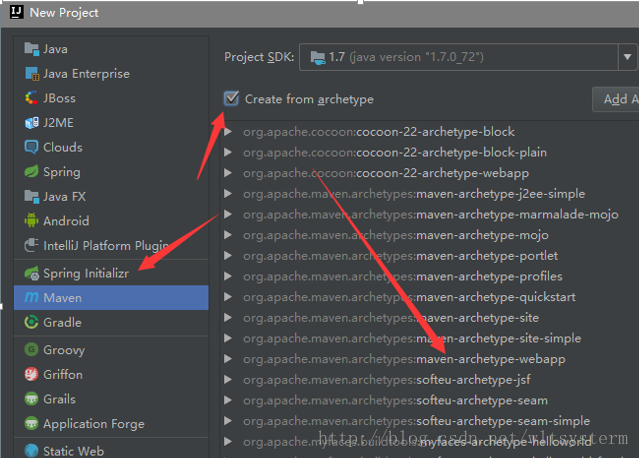Image resolution: width=639 pixels, height=458 pixels.
Task: Click the Maven 'm' icon
Action: [31, 297]
